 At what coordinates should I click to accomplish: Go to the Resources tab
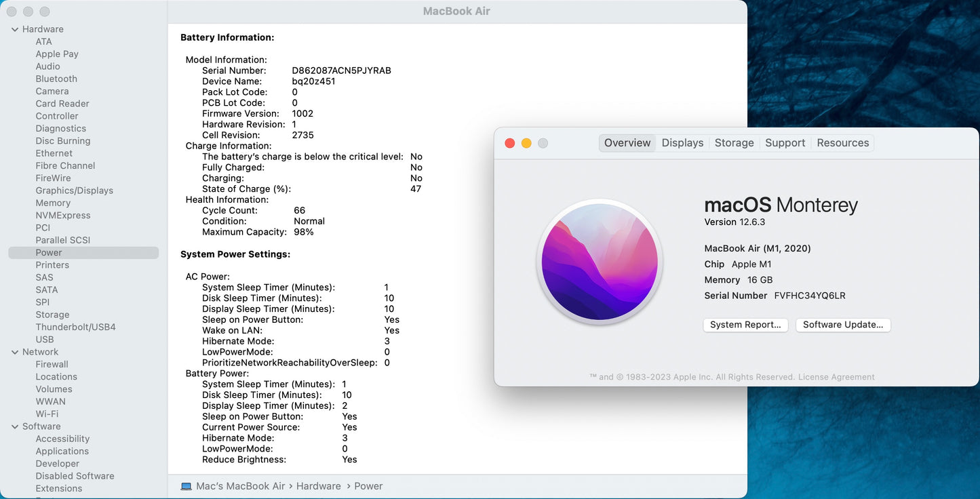[x=842, y=143]
